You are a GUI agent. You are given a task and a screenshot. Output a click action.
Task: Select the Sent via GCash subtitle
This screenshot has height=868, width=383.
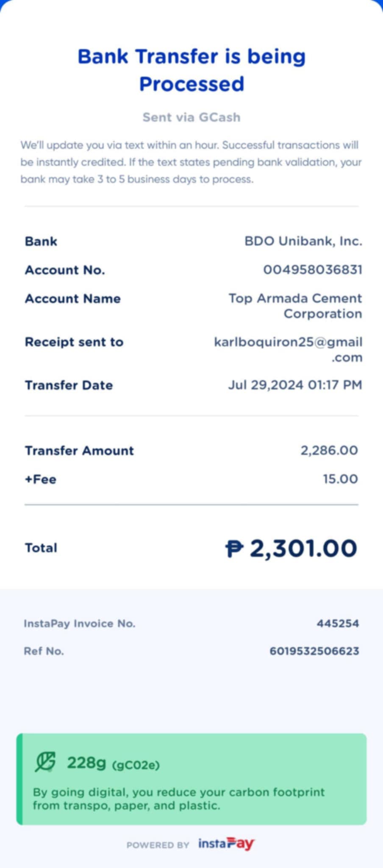tap(191, 117)
